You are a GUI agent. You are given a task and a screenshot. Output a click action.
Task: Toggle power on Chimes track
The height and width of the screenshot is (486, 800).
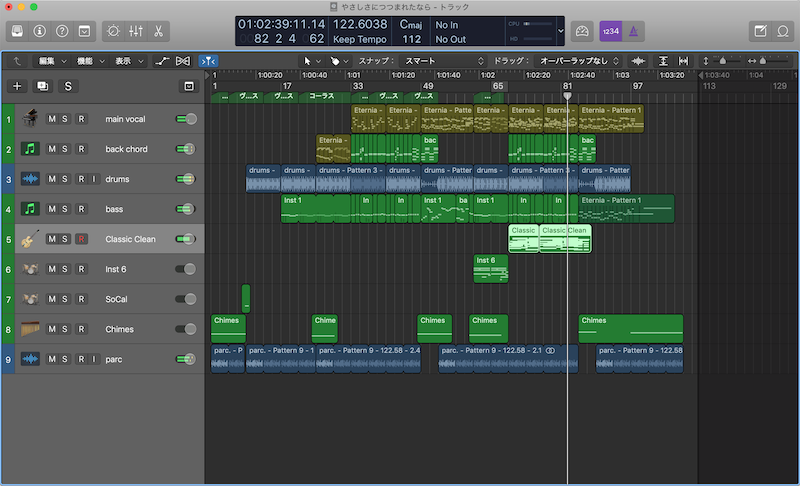click(186, 329)
